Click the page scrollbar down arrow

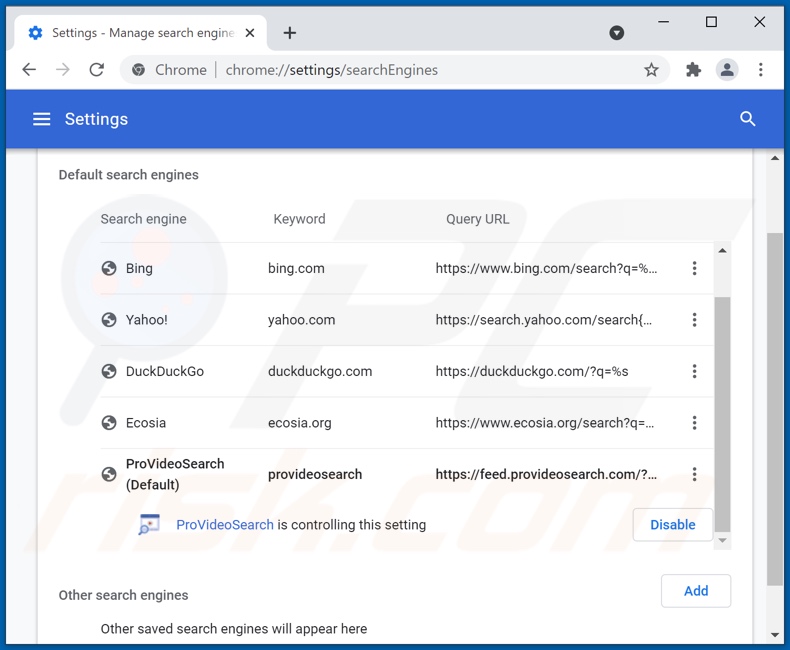(x=775, y=635)
